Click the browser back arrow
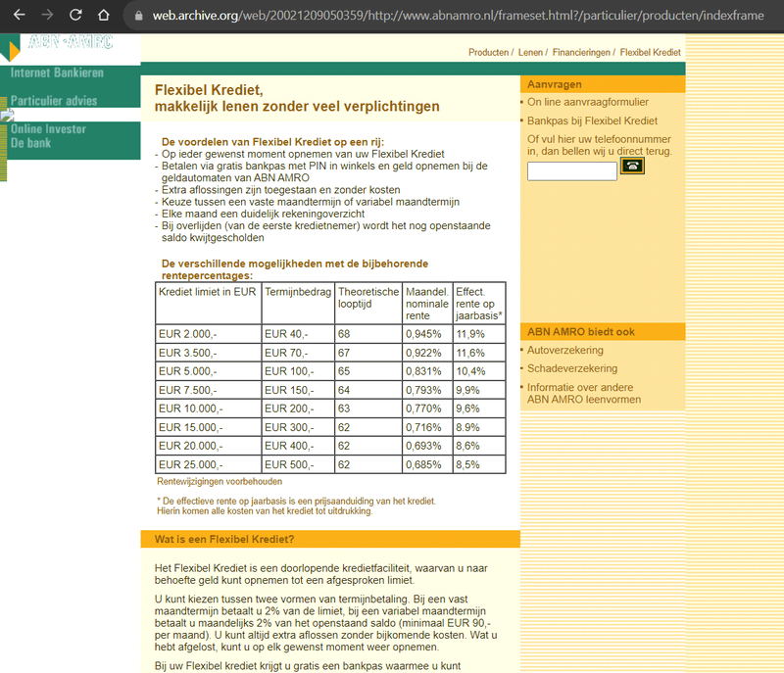784x673 pixels. click(x=19, y=15)
